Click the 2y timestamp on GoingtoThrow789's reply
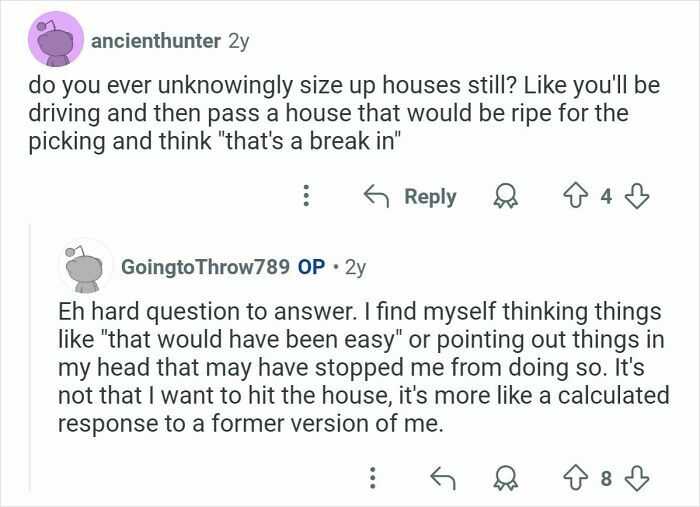This screenshot has height=507, width=700. [356, 267]
